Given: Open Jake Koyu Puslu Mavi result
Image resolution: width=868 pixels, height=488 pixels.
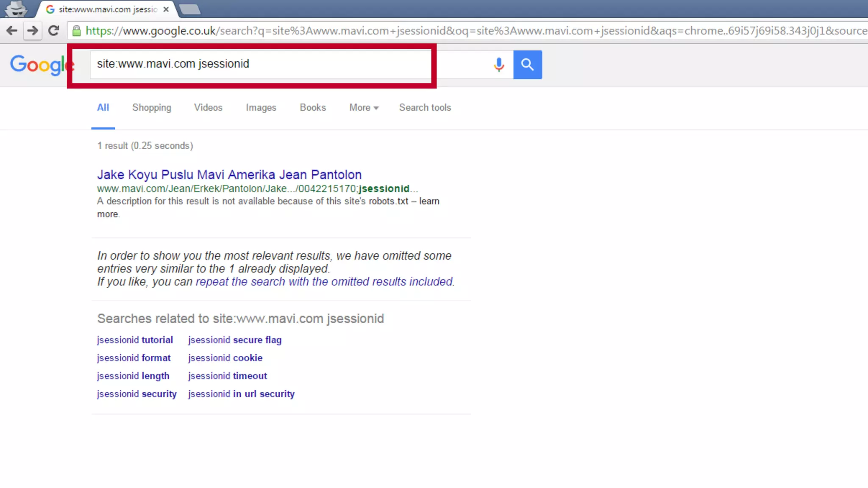Looking at the screenshot, I should click(229, 175).
